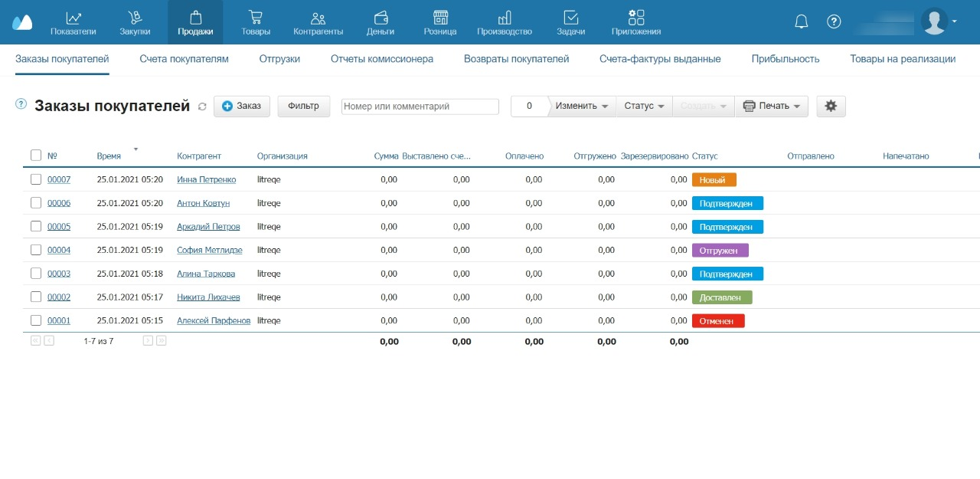This screenshot has height=479, width=980.
Task: Click the help icon beside page title
Action: (21, 104)
